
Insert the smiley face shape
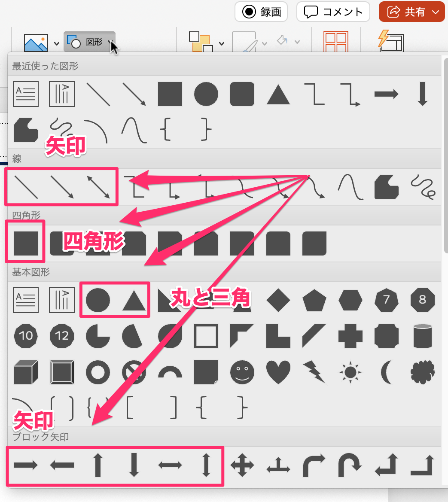click(x=242, y=372)
